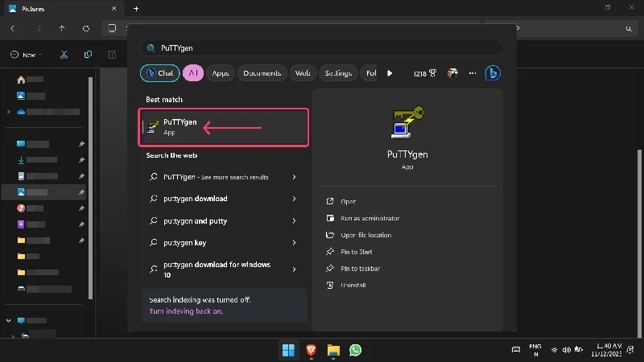This screenshot has height=362, width=644.
Task: Choose Pin to Start
Action: (x=356, y=252)
